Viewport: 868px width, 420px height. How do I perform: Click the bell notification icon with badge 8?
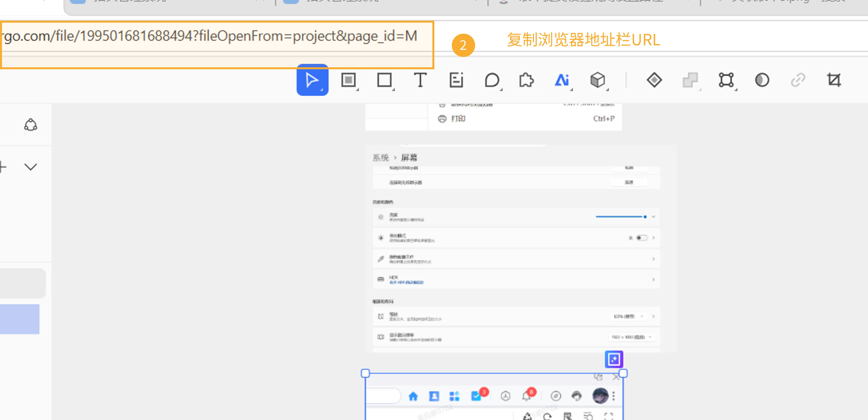pos(526,396)
